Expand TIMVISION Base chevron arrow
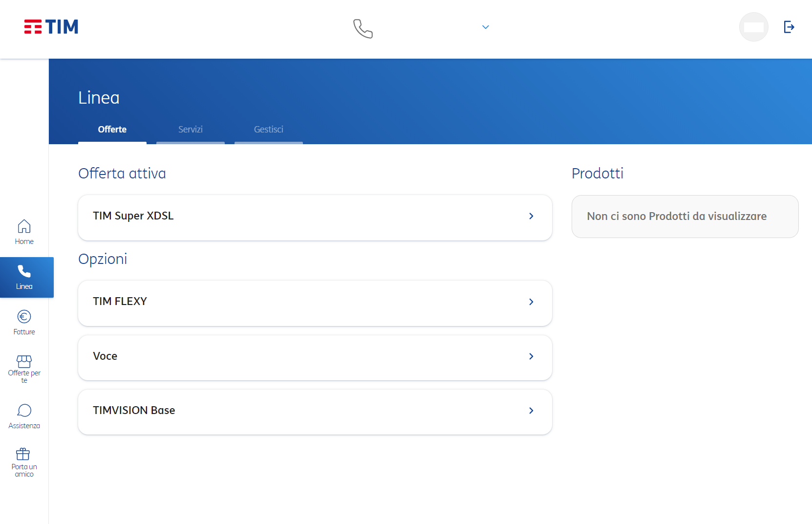Image resolution: width=812 pixels, height=524 pixels. (531, 411)
